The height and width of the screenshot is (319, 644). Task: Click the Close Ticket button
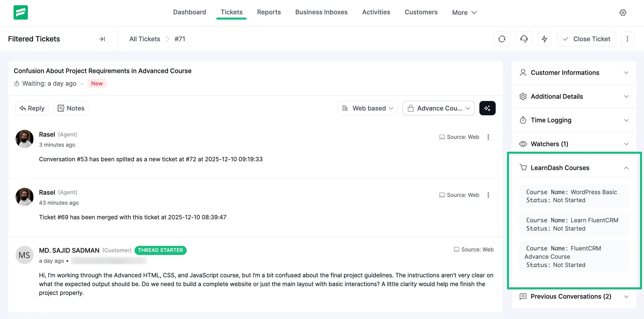click(587, 39)
